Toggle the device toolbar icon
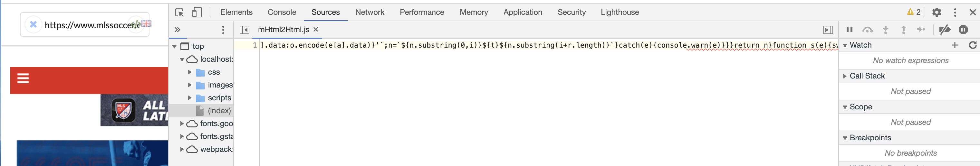This screenshot has width=980, height=166. click(x=196, y=12)
